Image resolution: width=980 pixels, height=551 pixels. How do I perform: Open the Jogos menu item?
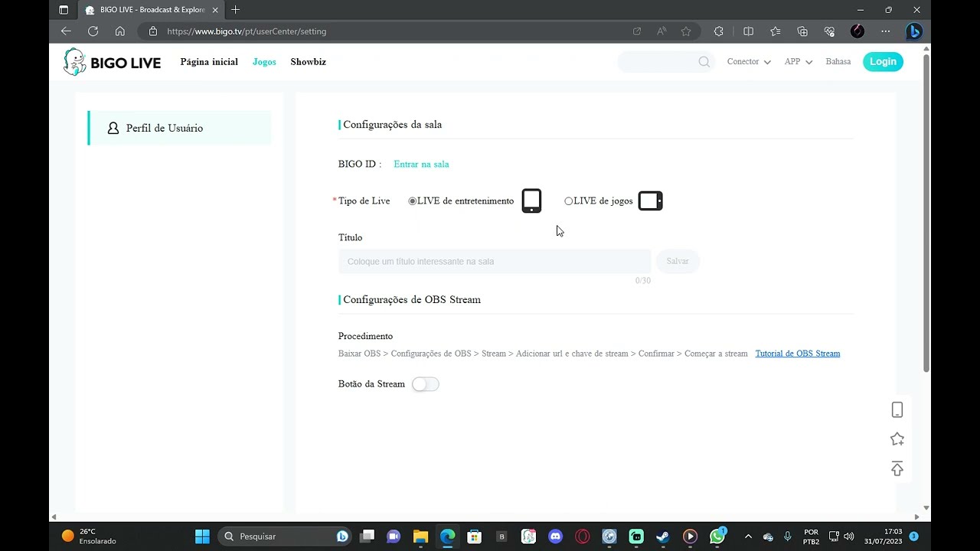[x=264, y=62]
